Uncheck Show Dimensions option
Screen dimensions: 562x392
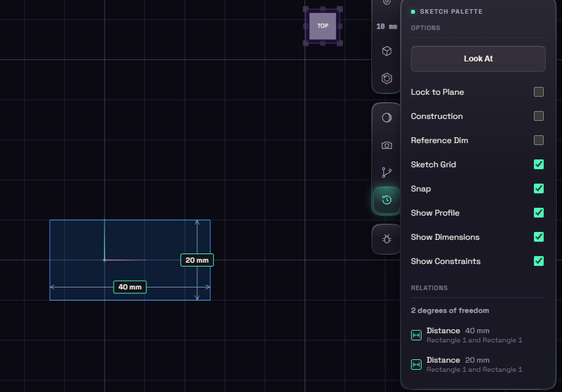(x=538, y=237)
